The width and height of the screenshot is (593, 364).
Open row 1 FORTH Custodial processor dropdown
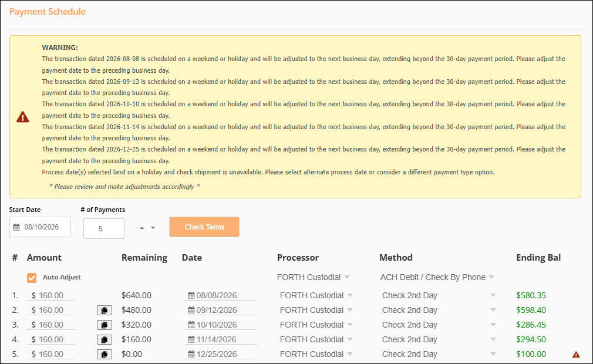click(316, 295)
